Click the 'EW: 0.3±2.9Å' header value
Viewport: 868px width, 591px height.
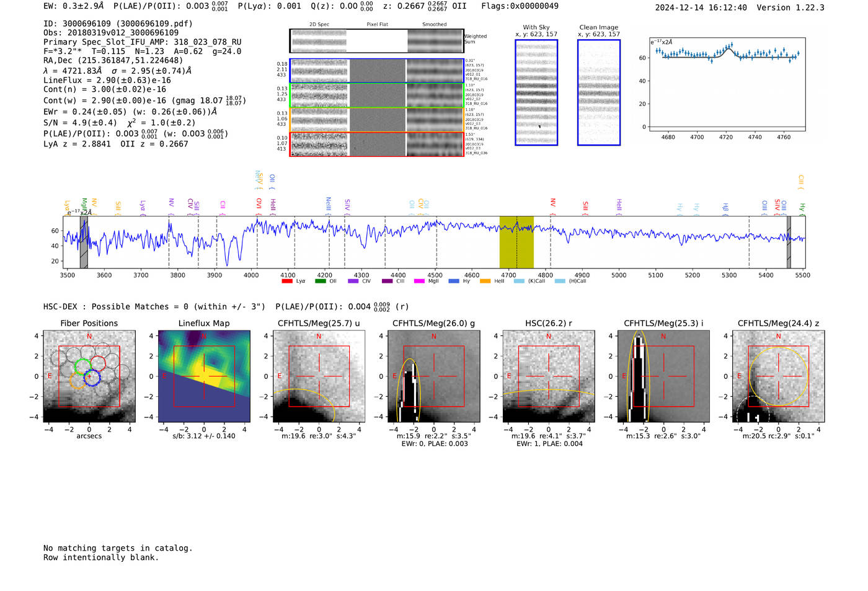[x=73, y=6]
